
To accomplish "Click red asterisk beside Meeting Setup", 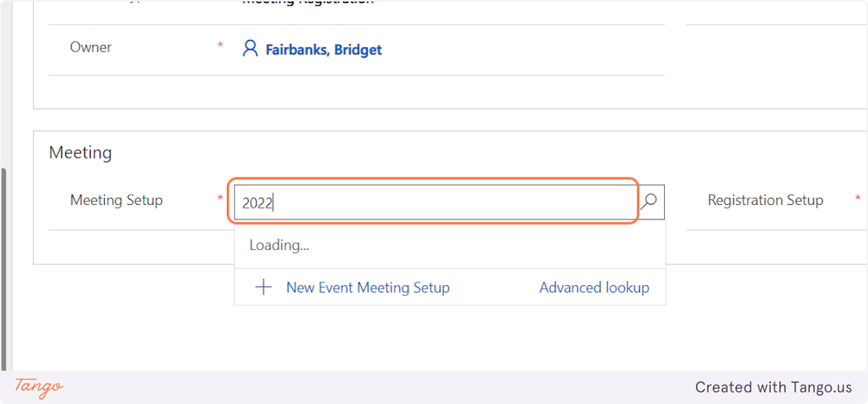I will (x=220, y=198).
